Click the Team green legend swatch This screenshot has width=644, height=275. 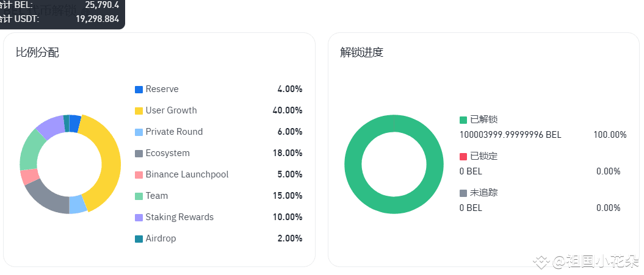click(x=139, y=196)
